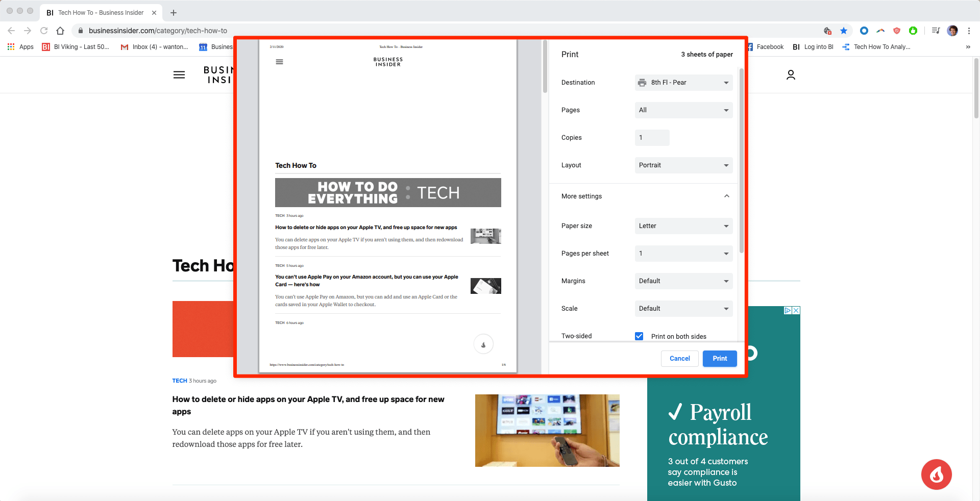This screenshot has height=501, width=980.
Task: Click the green thumbs-up extension icon
Action: coord(913,31)
